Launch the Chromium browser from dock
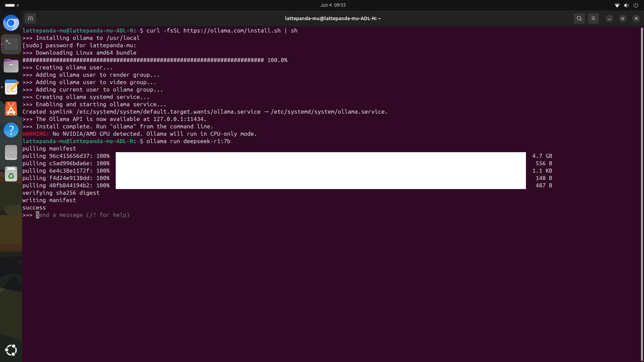 (11, 23)
